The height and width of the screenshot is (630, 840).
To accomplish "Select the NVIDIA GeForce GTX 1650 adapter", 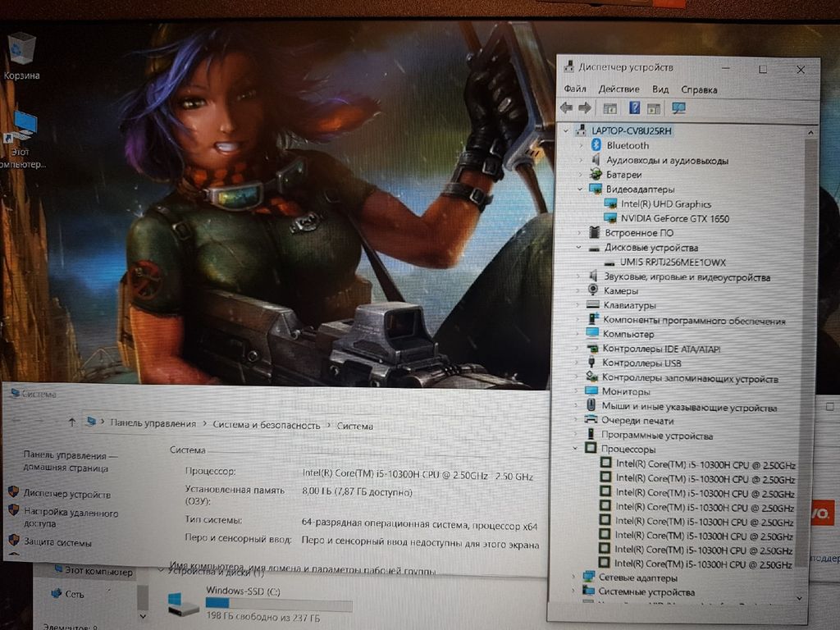I will pos(674,219).
